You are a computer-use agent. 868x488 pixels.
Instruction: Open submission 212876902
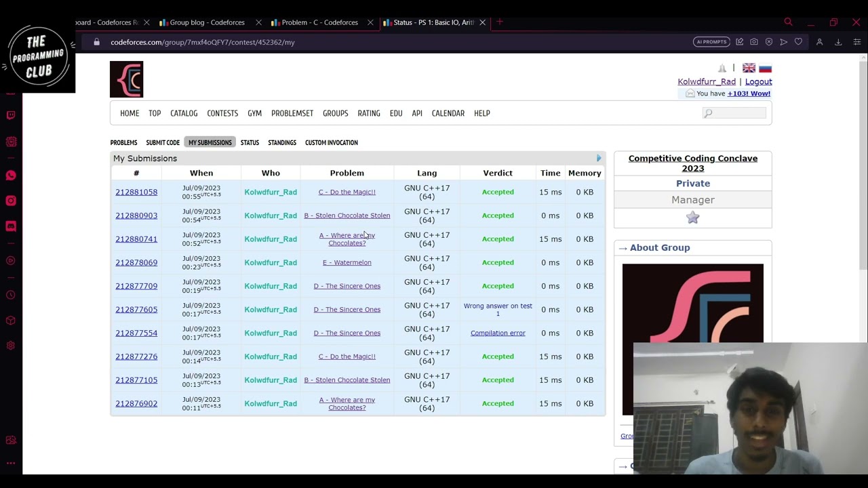[136, 403]
